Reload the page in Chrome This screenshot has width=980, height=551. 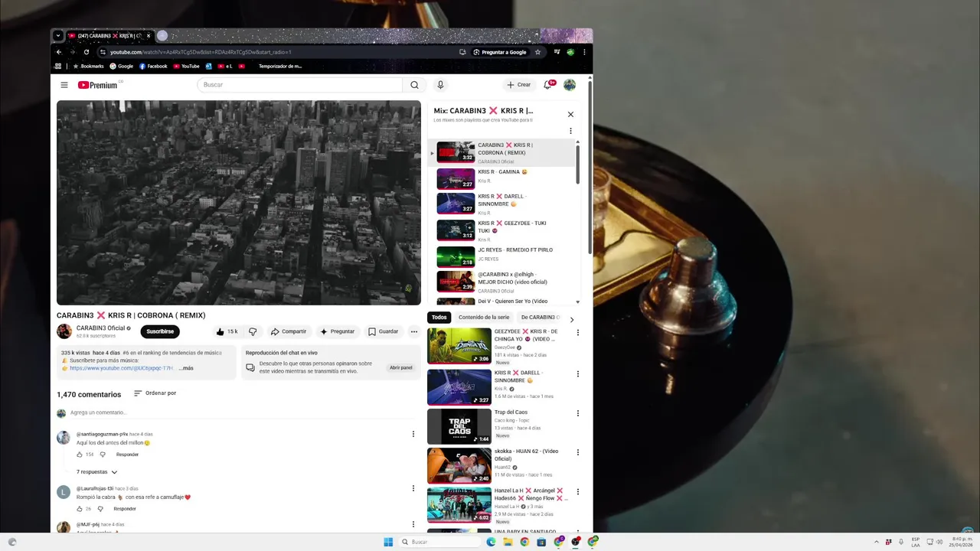click(87, 52)
